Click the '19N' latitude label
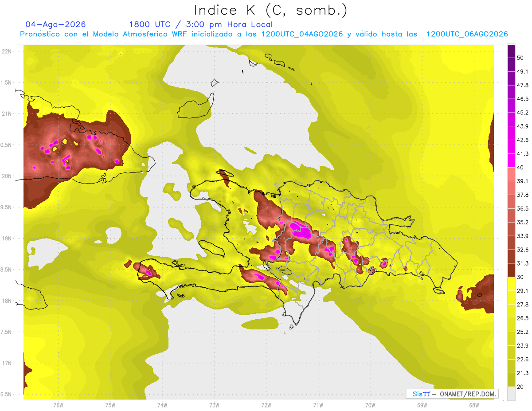532x411 pixels. (x=7, y=238)
